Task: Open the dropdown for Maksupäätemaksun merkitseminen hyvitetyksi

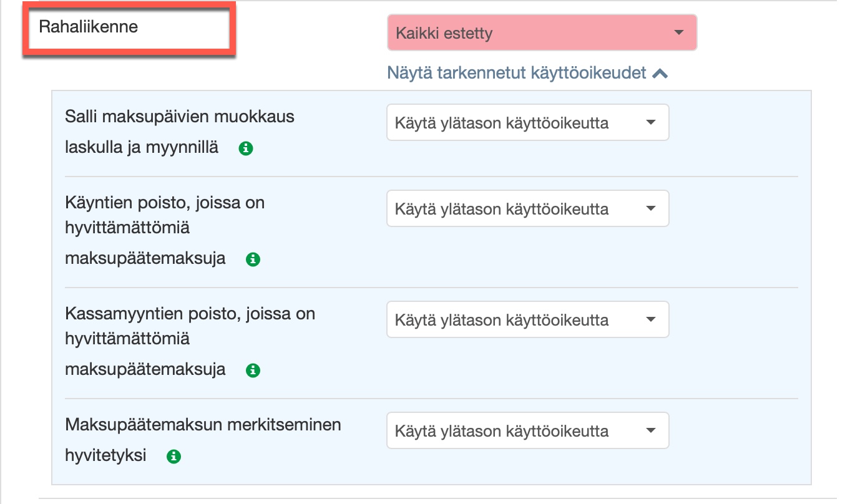Action: [x=527, y=430]
